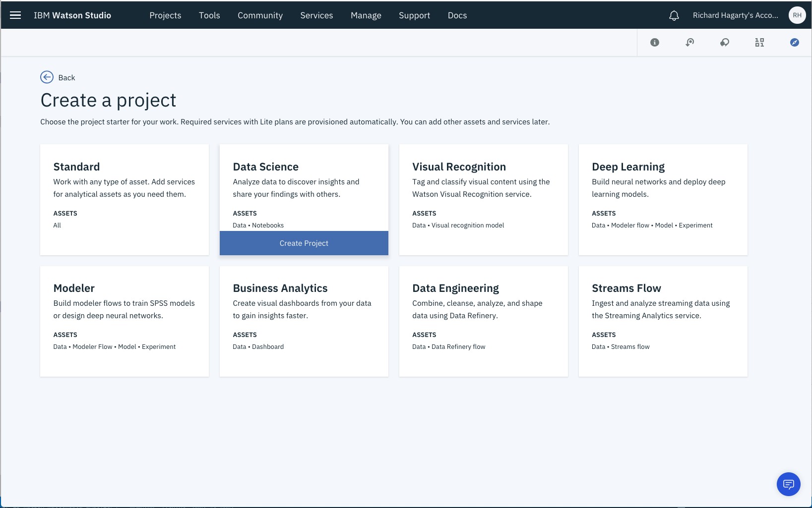812x508 pixels.
Task: Expand Richard Hagarty's account switcher
Action: (735, 15)
